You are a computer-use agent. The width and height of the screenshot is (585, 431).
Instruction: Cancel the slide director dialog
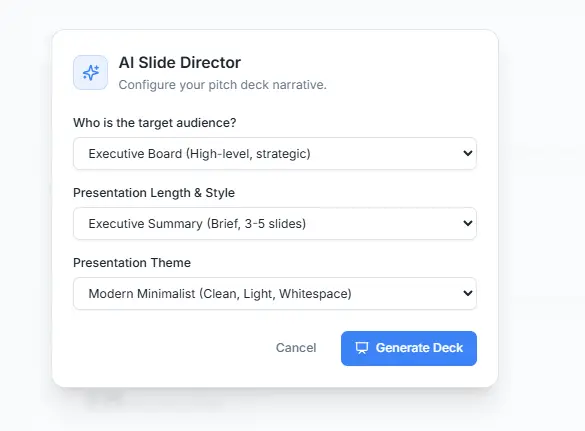click(296, 348)
